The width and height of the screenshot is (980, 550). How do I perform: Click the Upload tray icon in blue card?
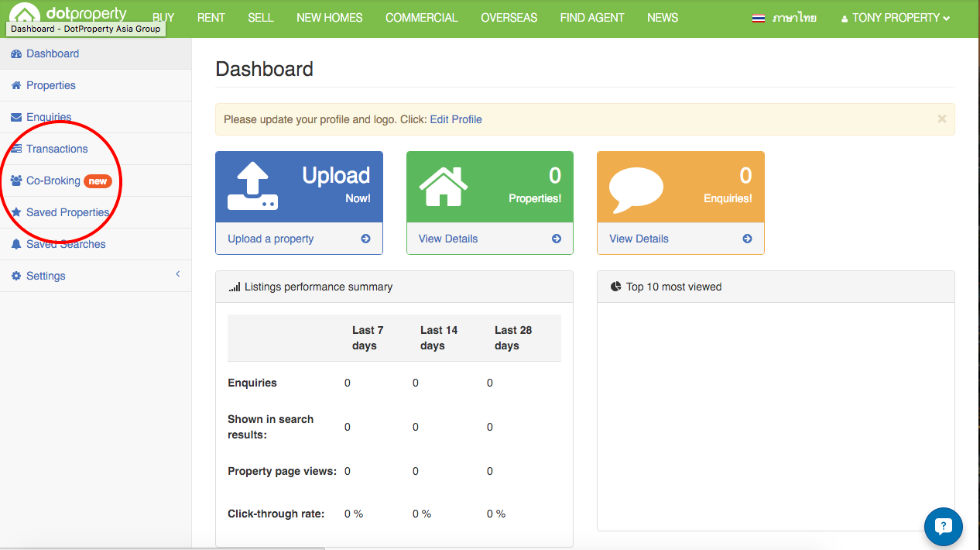point(252,187)
